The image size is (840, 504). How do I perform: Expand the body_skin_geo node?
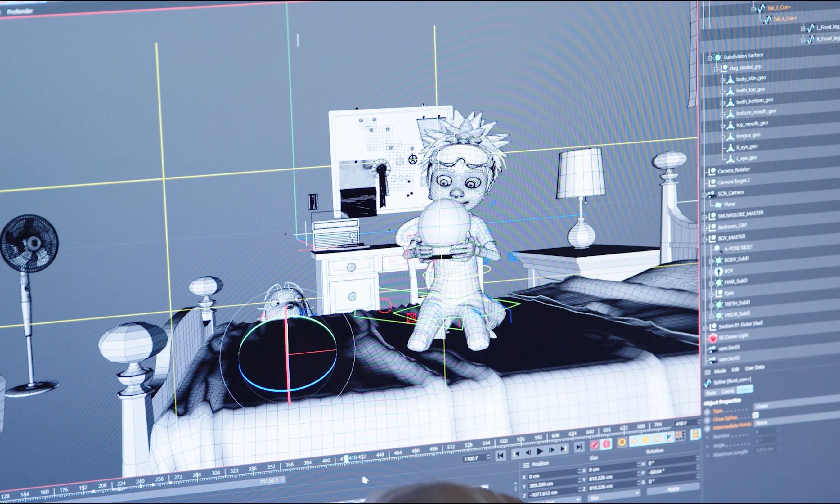pos(722,80)
